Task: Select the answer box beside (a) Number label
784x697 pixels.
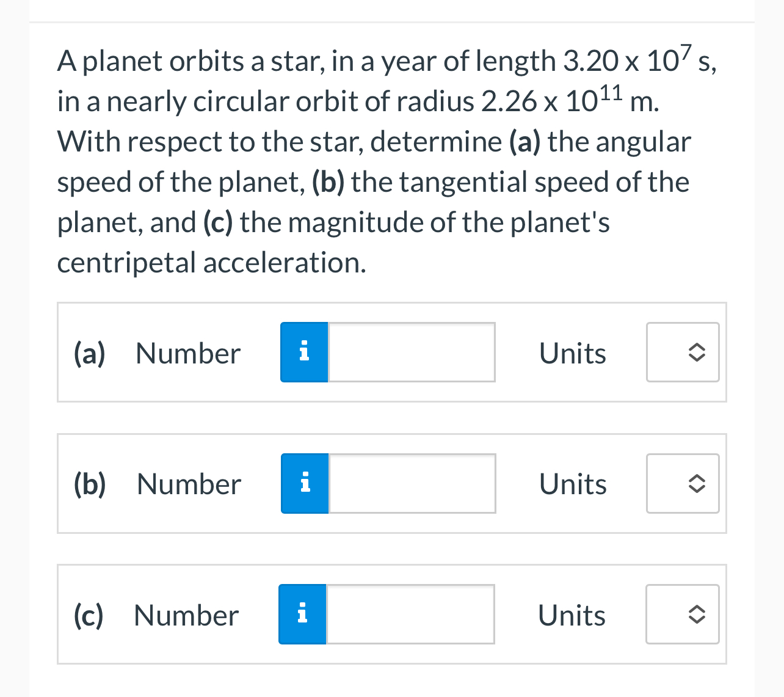Action: [x=411, y=352]
